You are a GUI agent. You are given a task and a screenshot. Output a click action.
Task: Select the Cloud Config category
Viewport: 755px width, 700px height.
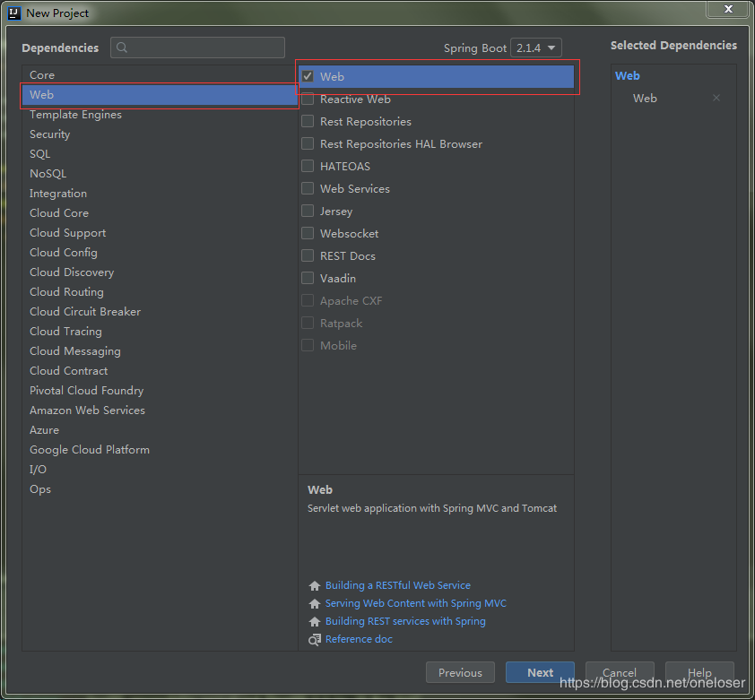(160, 252)
